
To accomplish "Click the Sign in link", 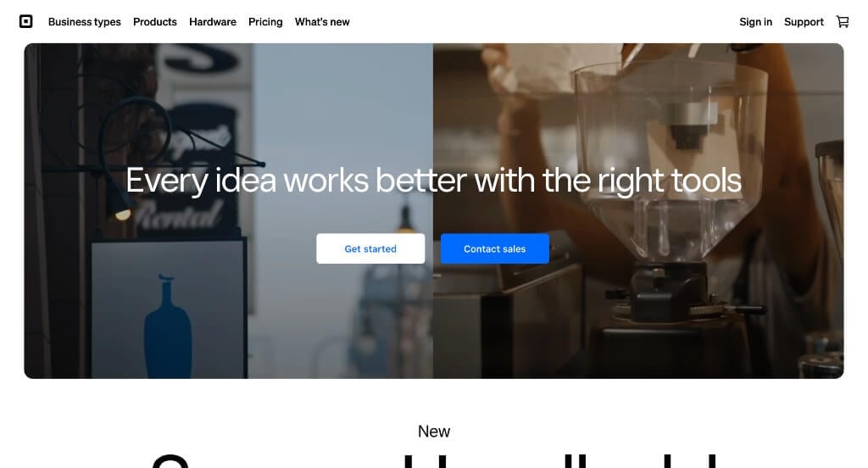I will (755, 21).
